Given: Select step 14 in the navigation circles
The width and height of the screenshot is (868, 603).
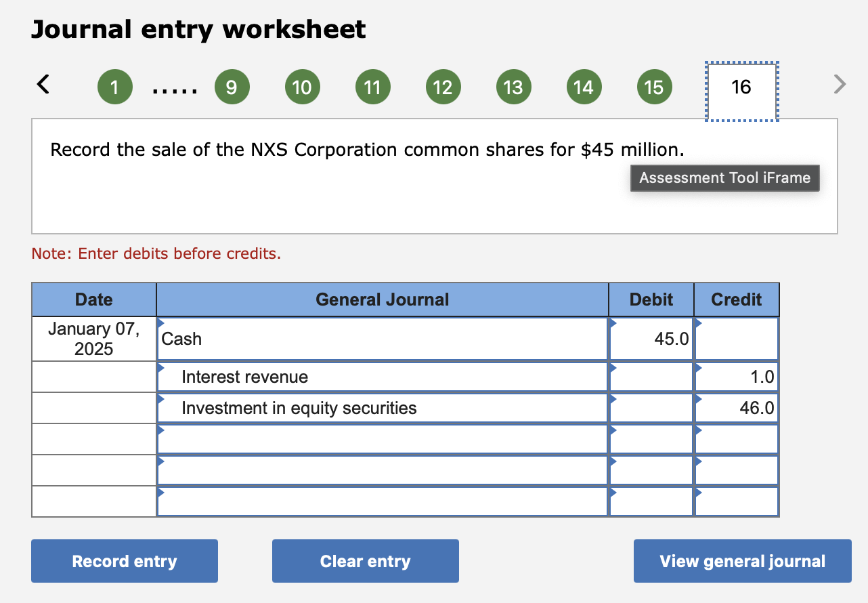Looking at the screenshot, I should click(x=584, y=86).
